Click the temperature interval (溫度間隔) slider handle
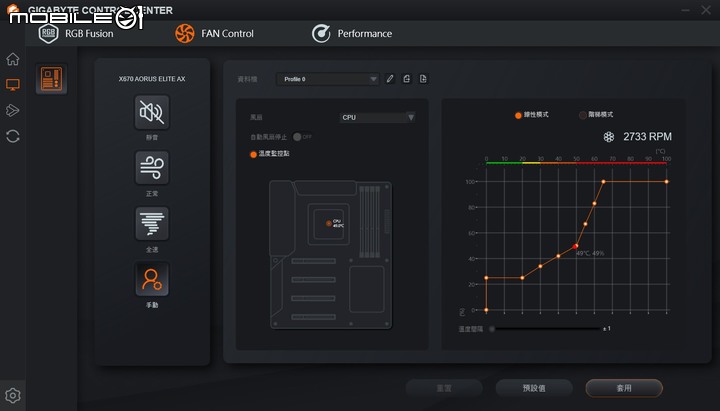This screenshot has width=720, height=411. pyautogui.click(x=492, y=329)
